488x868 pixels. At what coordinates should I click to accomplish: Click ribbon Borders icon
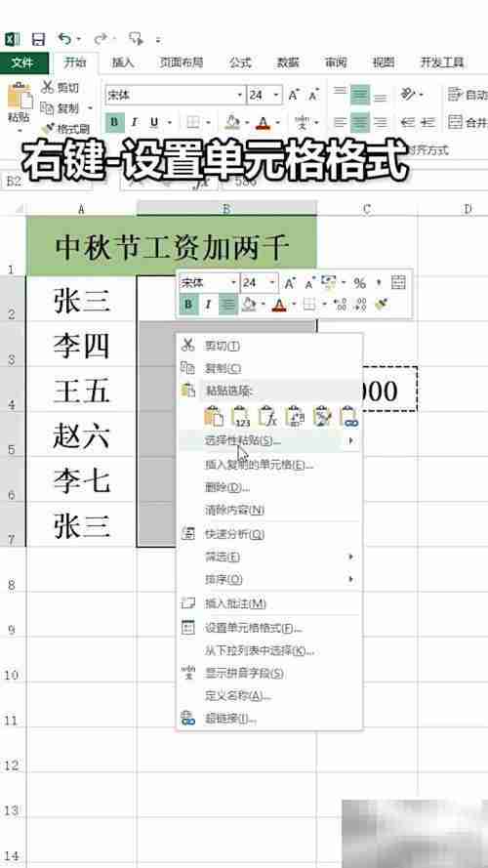click(193, 122)
